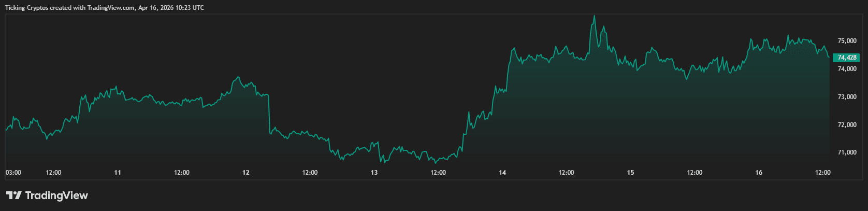Click the 73,000 price axis label
The height and width of the screenshot is (211, 868).
tap(847, 97)
